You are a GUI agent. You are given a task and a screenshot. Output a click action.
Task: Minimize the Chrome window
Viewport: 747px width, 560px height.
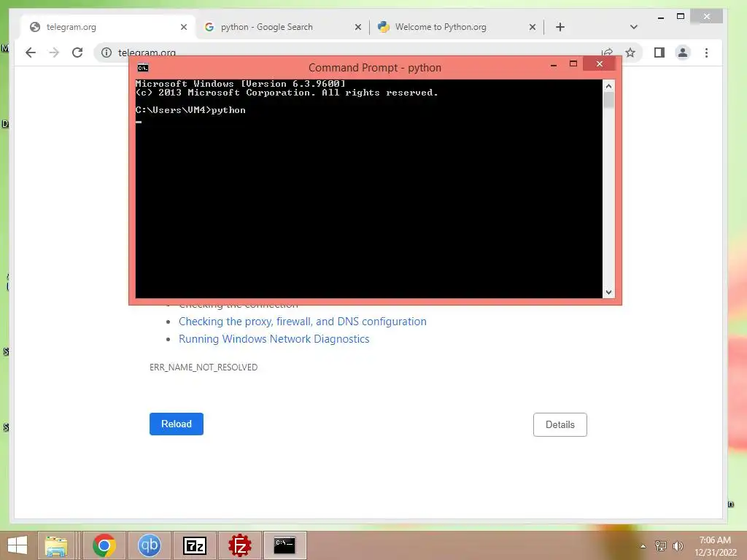(x=661, y=17)
